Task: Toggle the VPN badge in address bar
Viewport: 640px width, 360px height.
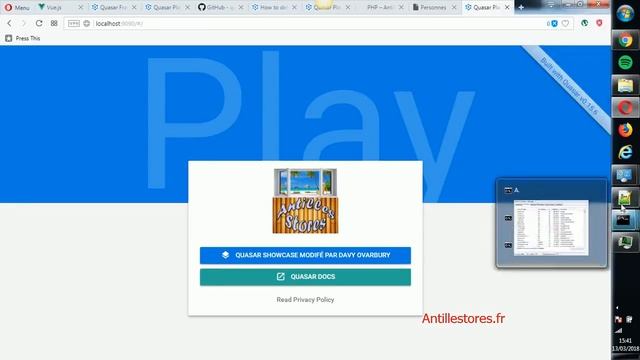Action: point(73,24)
